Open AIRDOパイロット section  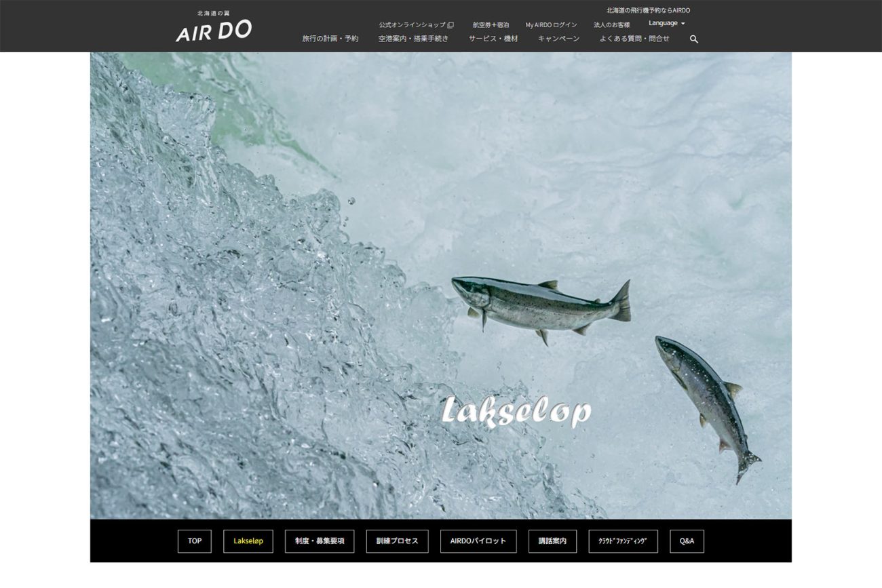point(478,541)
